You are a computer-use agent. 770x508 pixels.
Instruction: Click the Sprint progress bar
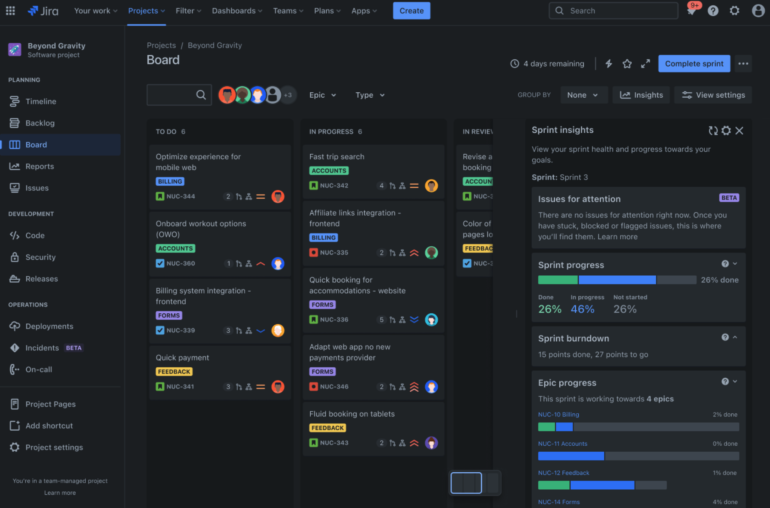pyautogui.click(x=617, y=280)
